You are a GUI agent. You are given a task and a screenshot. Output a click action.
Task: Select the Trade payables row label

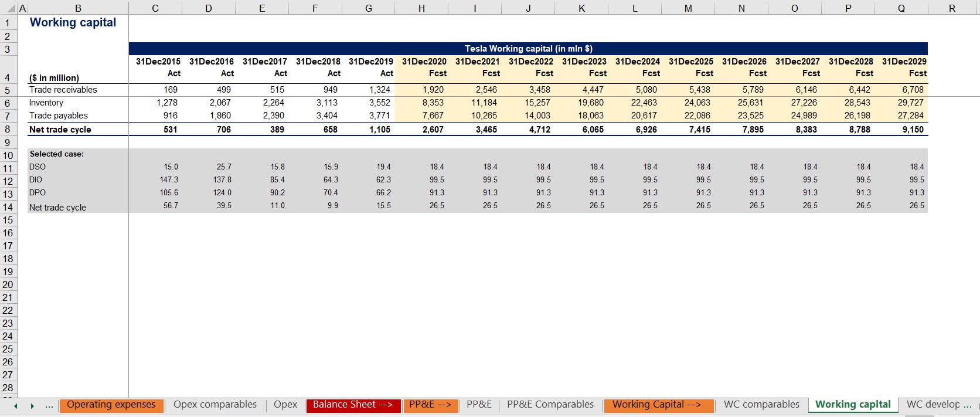(59, 116)
